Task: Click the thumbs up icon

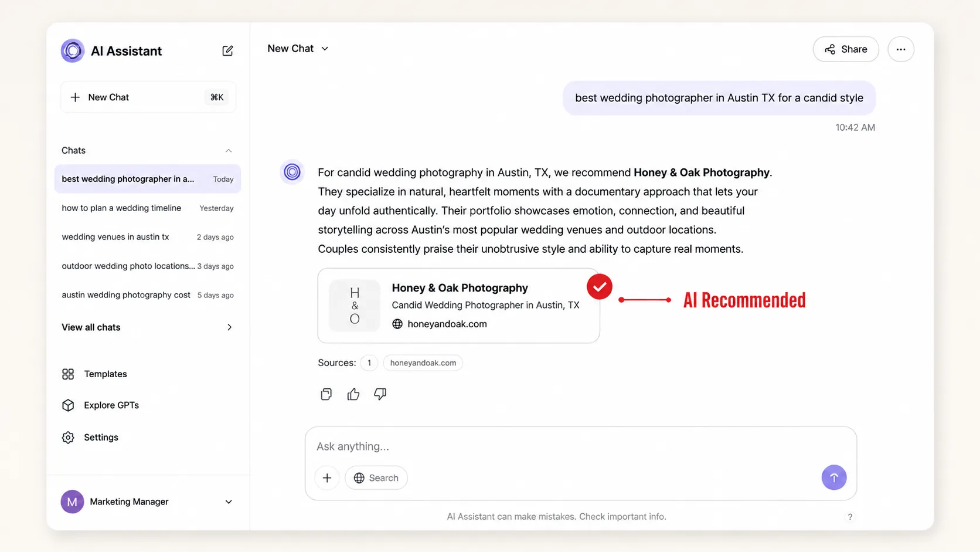Action: (x=353, y=394)
